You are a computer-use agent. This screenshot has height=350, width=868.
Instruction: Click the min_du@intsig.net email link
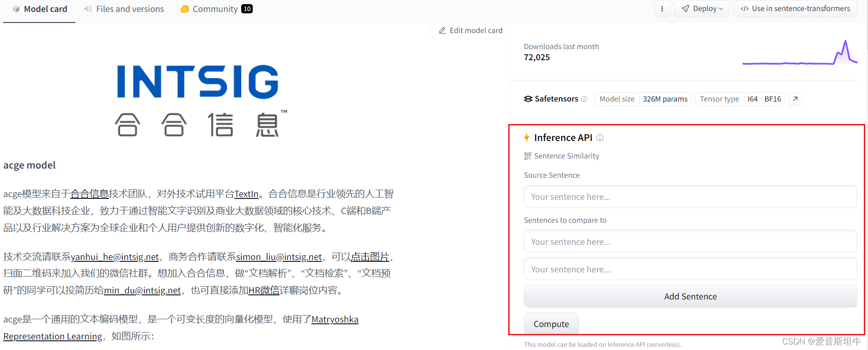(x=142, y=290)
